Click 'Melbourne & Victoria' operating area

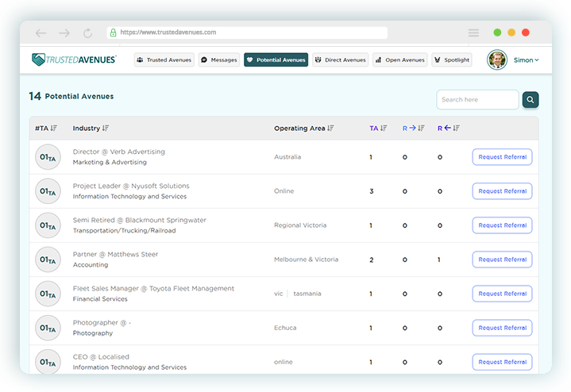(x=307, y=259)
